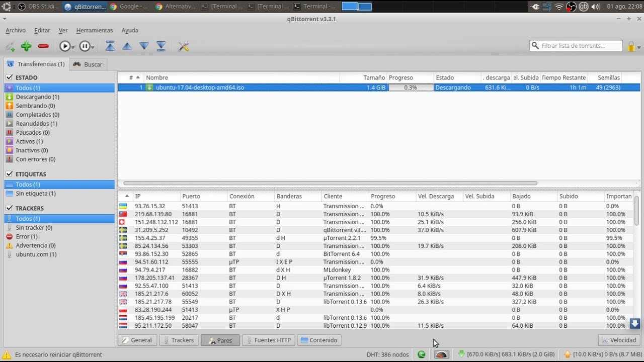The width and height of the screenshot is (644, 362).
Task: Click the torrent list horizontal scrollbar
Action: [330, 183]
